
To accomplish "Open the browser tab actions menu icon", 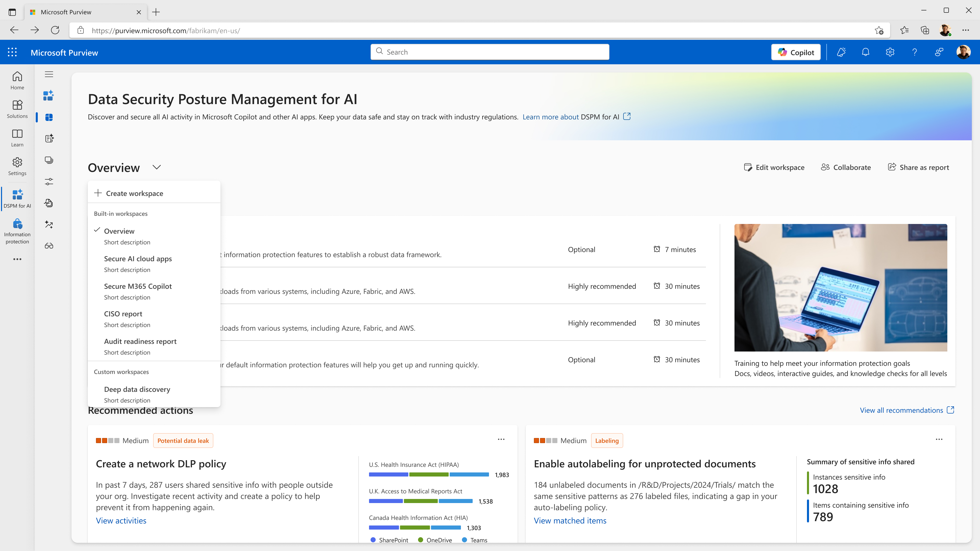I will click(x=12, y=12).
